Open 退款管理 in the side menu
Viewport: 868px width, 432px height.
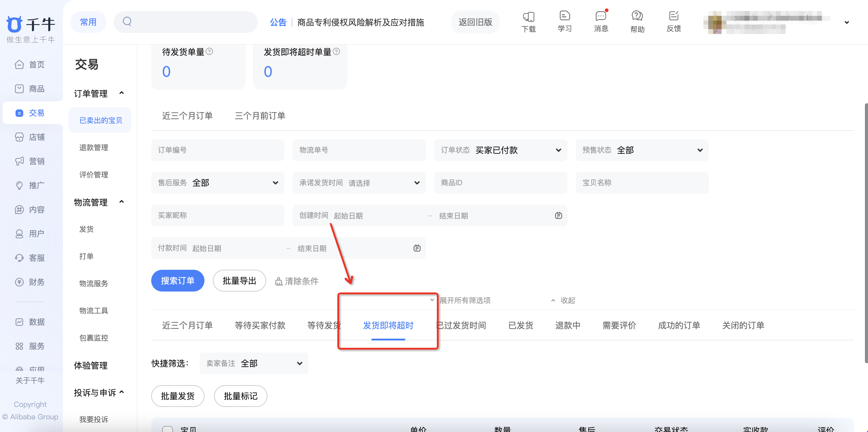pos(94,148)
